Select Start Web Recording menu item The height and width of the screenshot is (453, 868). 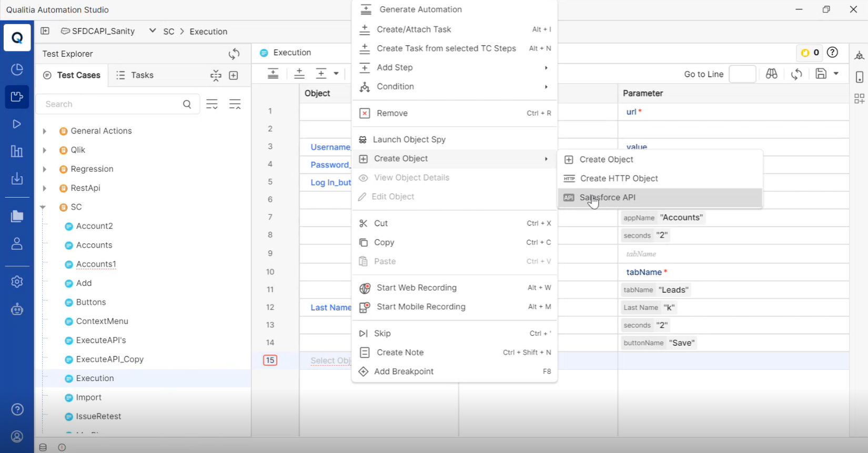pos(454,287)
